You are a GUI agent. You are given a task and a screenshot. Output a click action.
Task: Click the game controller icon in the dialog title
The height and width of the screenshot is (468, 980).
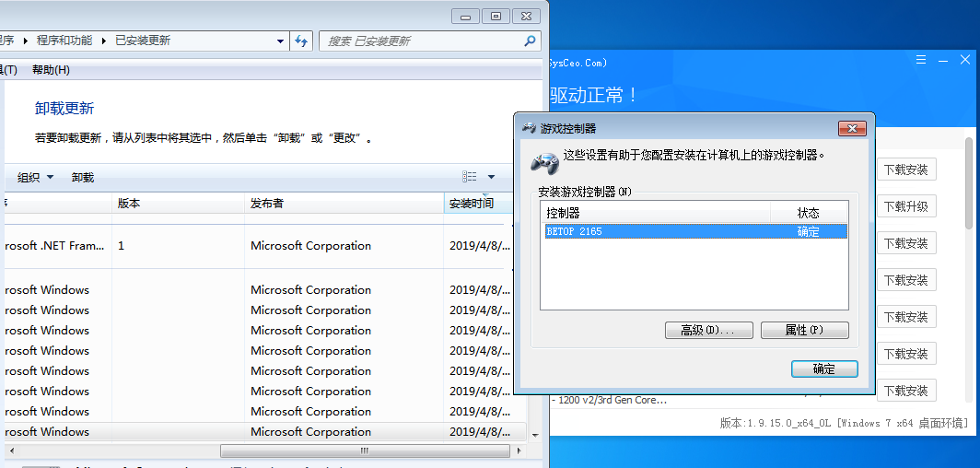[x=529, y=129]
